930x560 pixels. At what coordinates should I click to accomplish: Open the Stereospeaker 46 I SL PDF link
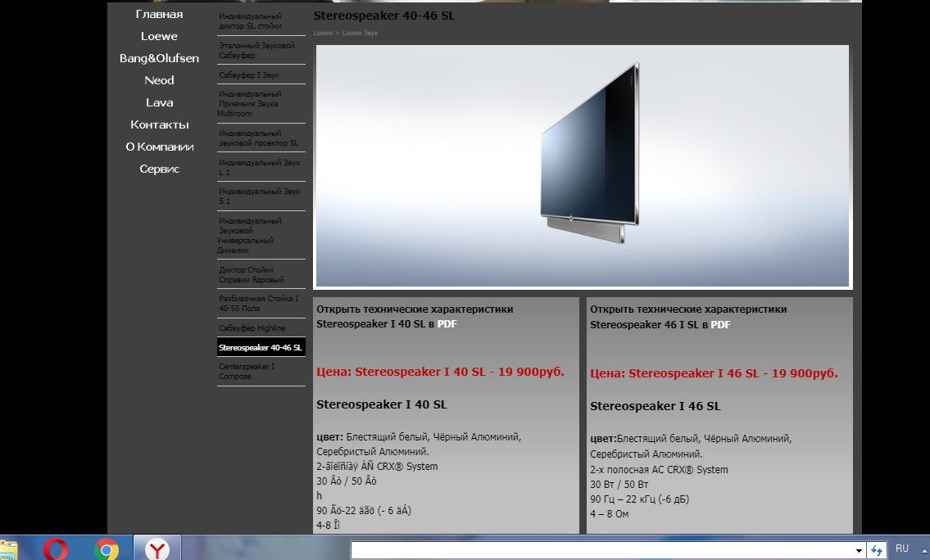click(720, 324)
